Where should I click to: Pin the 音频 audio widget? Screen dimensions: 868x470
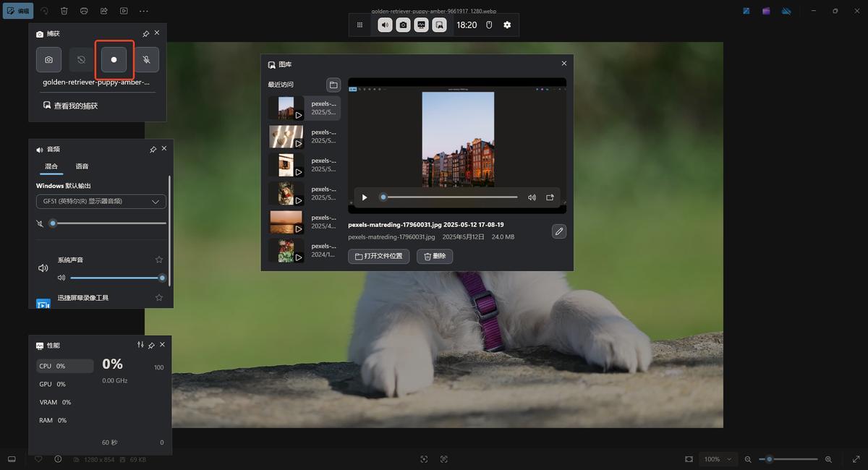[153, 149]
